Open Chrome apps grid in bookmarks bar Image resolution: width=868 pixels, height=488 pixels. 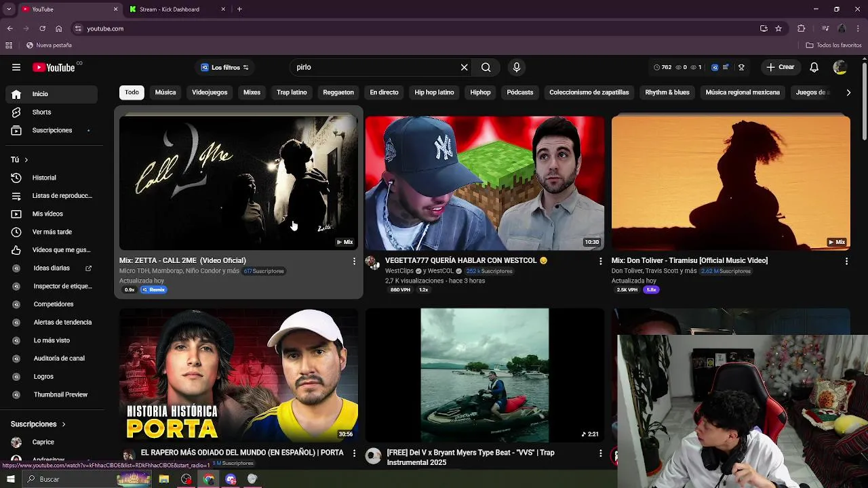[9, 45]
